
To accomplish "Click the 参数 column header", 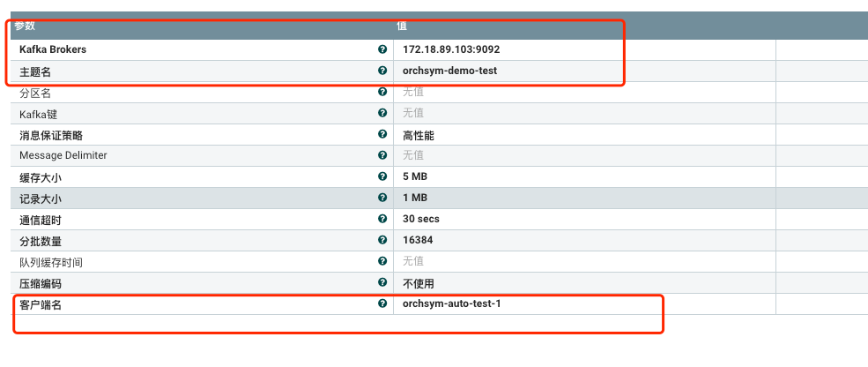I will (24, 26).
